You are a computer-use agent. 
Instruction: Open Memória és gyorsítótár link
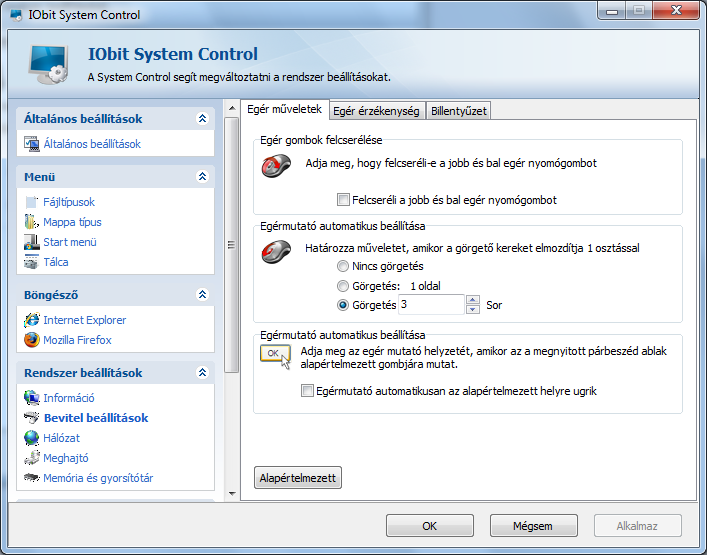98,478
